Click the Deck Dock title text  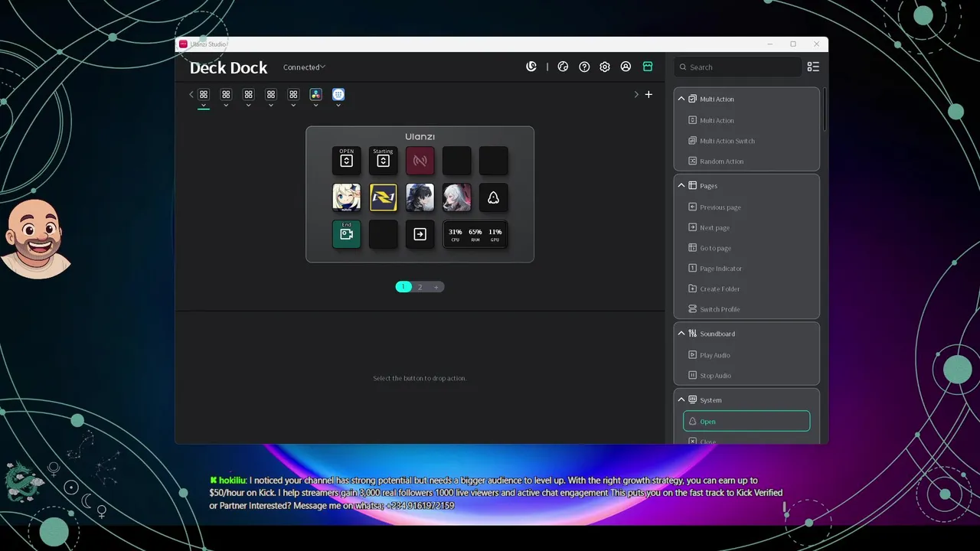point(228,67)
